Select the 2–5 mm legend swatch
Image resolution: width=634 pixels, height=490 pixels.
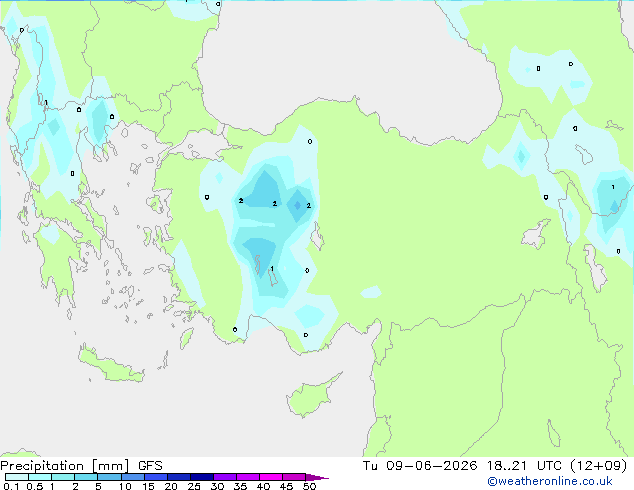click(x=86, y=477)
